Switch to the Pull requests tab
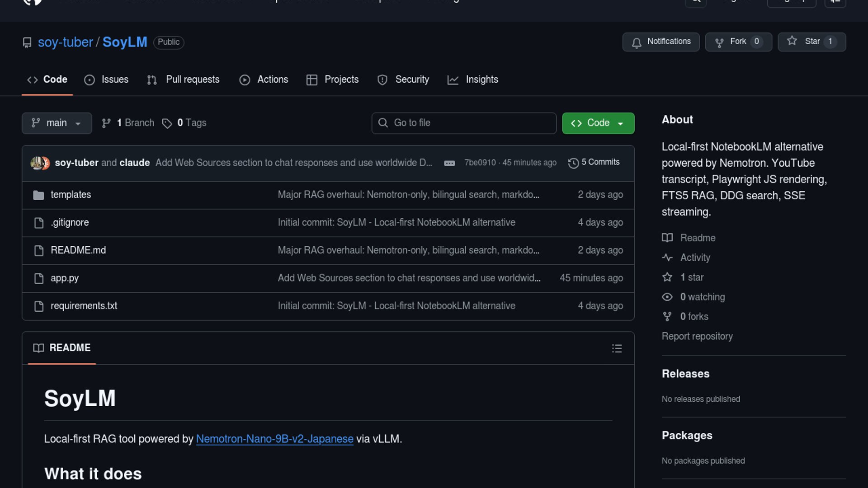 [x=183, y=80]
